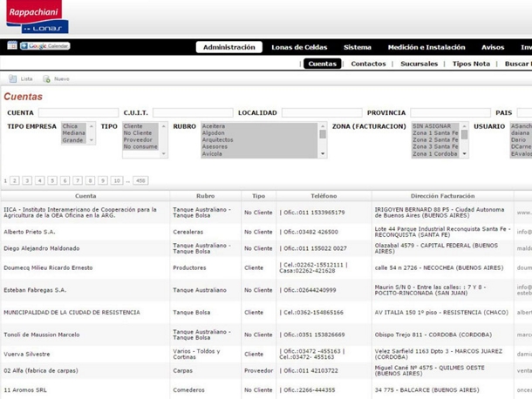Open the Google Calendar button
532x399 pixels.
tap(44, 46)
